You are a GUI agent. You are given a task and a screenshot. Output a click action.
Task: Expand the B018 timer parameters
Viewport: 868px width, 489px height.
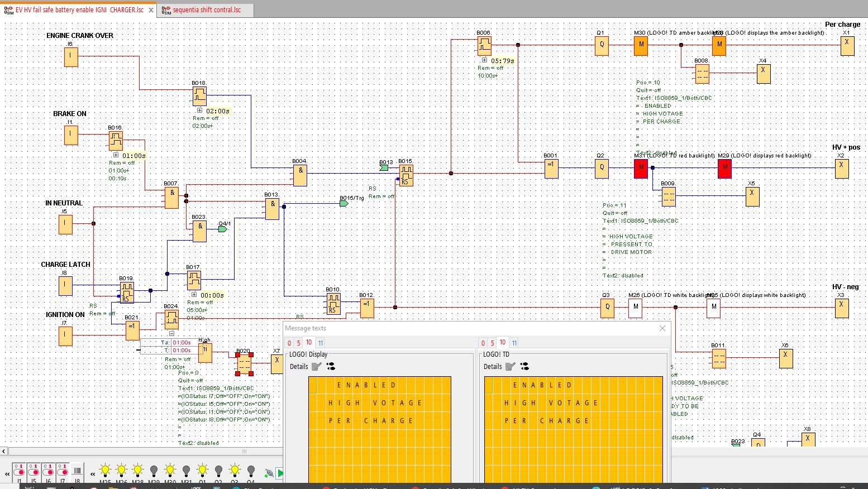pos(199,111)
